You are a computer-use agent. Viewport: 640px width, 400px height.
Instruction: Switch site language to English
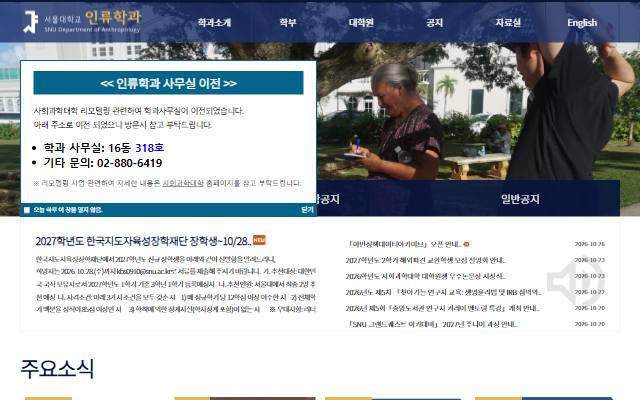tap(582, 23)
